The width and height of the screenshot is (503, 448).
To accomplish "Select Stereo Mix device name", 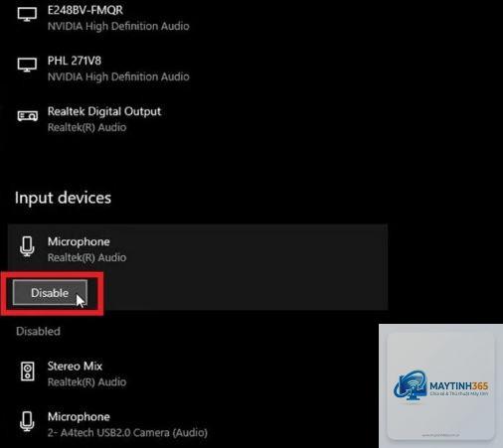I will point(75,366).
